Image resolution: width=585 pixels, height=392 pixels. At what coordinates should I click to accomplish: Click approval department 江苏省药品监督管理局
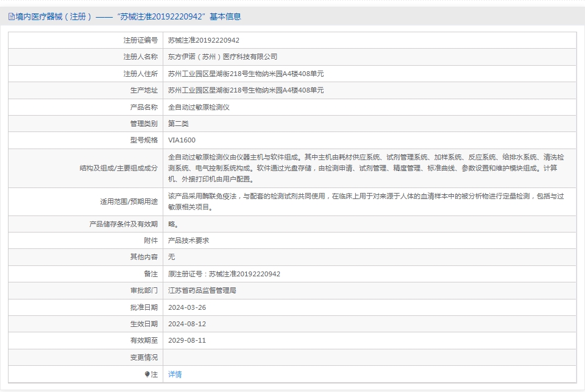[x=202, y=290]
